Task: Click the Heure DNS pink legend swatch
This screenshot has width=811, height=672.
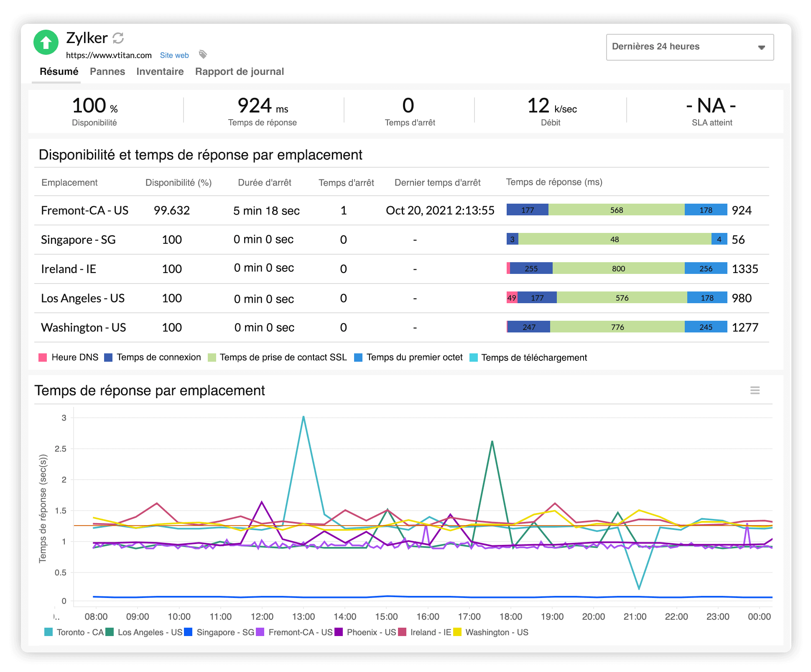Action: click(43, 358)
